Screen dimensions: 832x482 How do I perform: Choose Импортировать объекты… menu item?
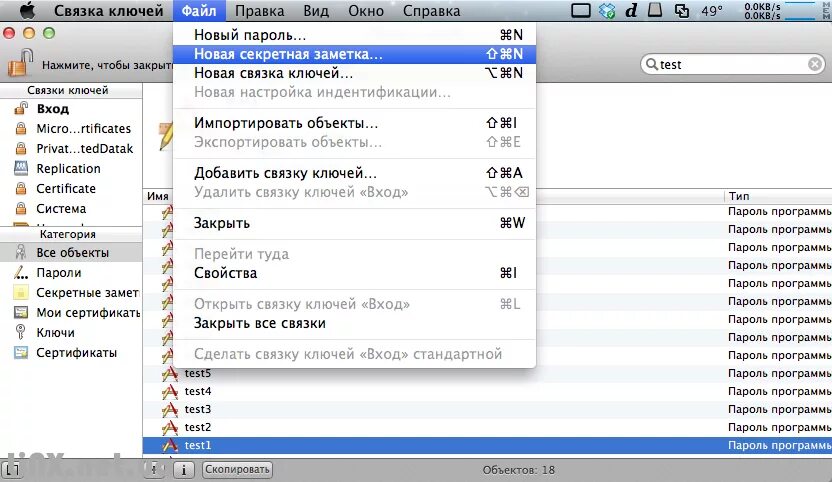[x=354, y=123]
